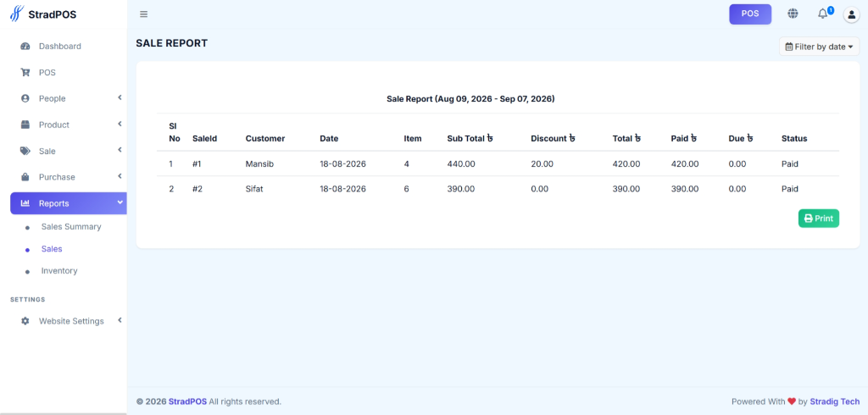
Task: Print the sale report
Action: tap(819, 218)
